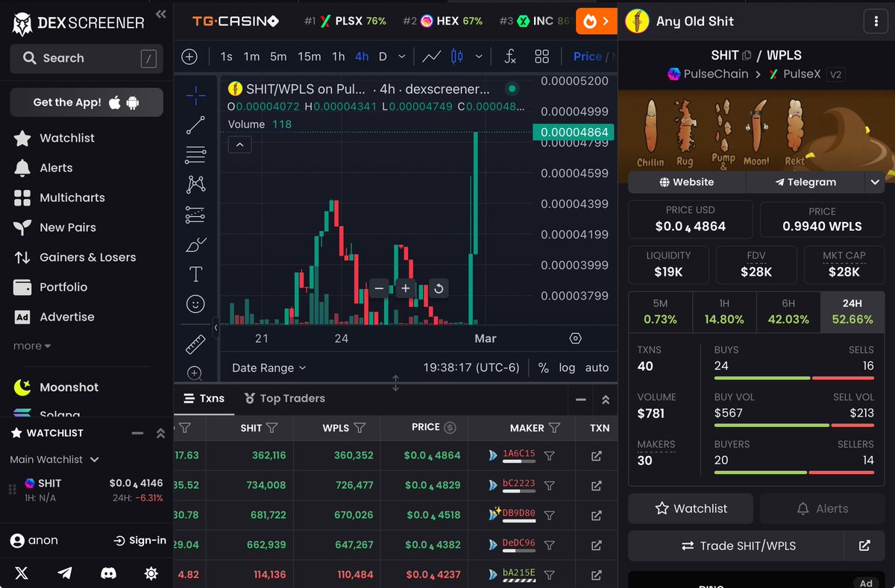The image size is (895, 588).
Task: Open token options three-dot menu
Action: (x=876, y=22)
